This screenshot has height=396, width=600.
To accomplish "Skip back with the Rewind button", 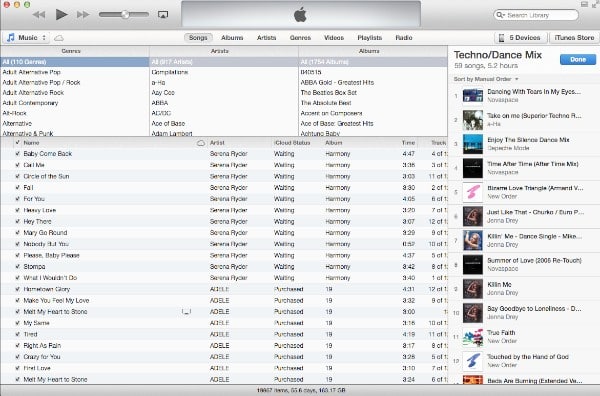I will 39,15.
